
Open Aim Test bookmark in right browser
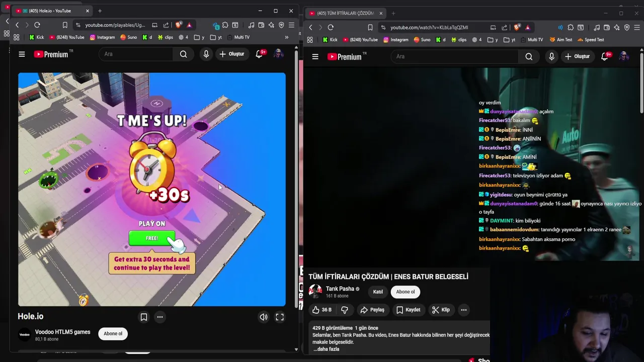561,40
